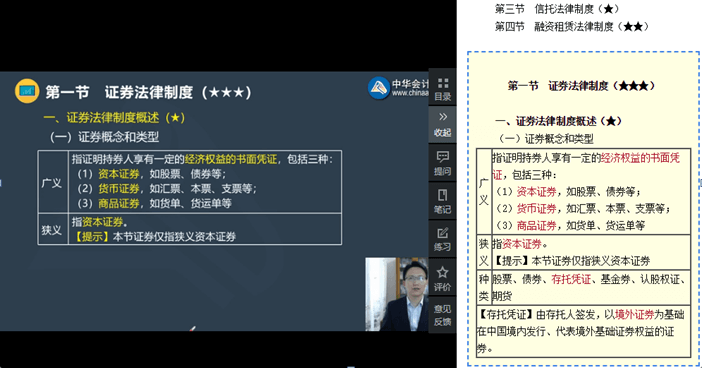This screenshot has width=702, height=368.
Task: Click the (一) 证券概念和类型 subheading in the notes
Action: 546,139
